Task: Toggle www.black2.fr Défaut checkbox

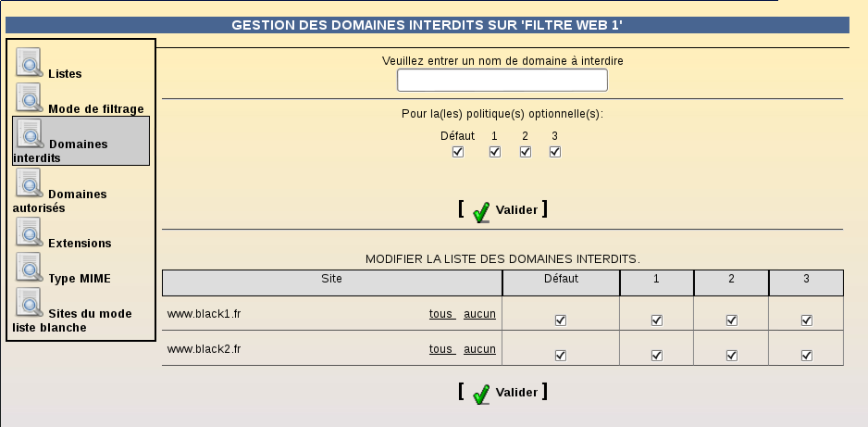Action: pos(560,355)
